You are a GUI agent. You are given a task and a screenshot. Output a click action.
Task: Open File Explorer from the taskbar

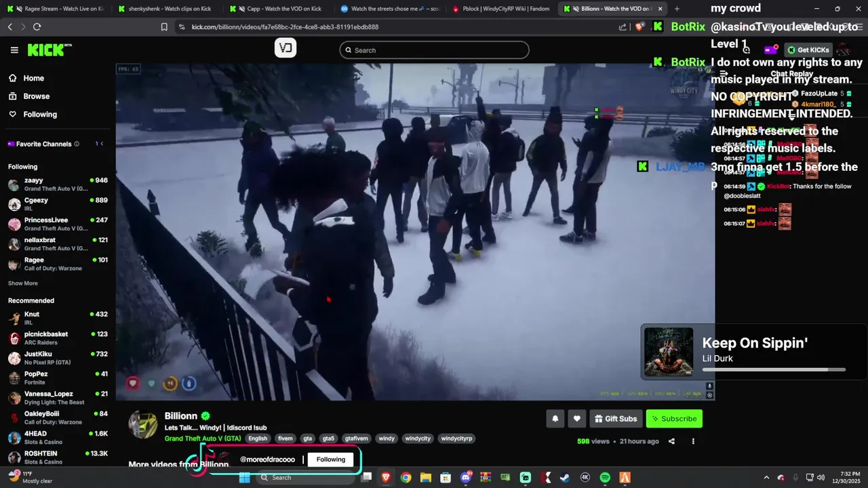coord(425,478)
